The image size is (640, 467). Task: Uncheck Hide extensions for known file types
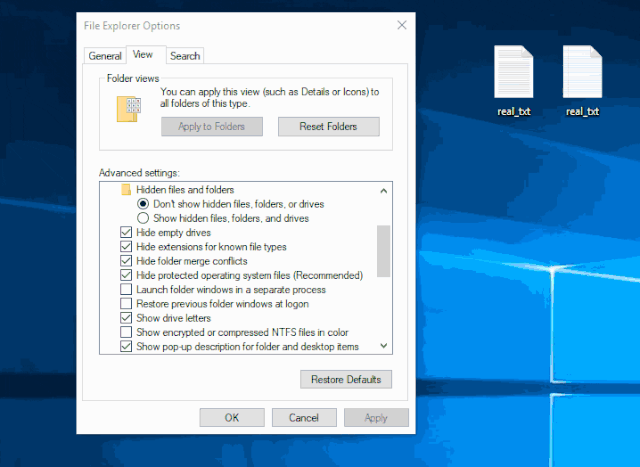pos(126,247)
